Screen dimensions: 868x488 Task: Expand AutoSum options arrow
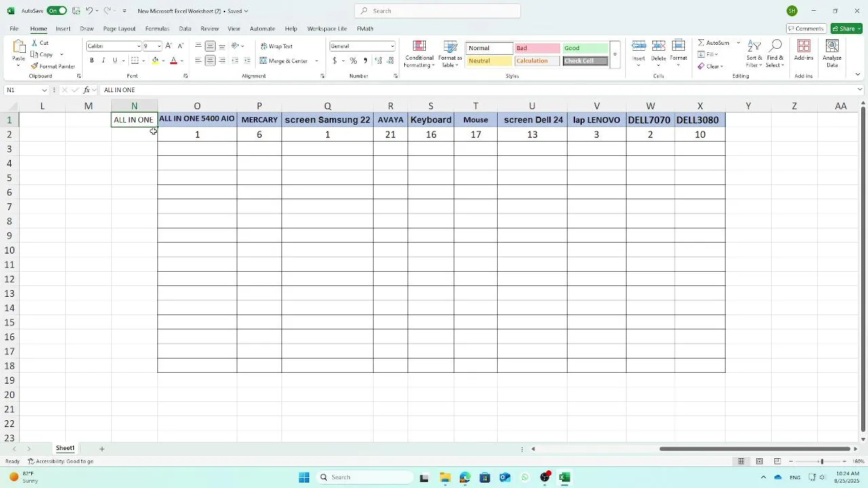click(738, 43)
